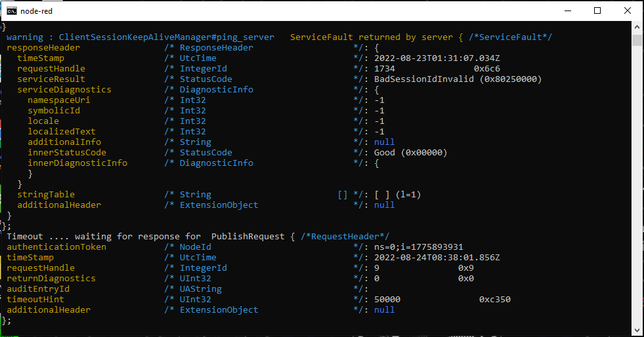Click the serviceDiagnostics field name
This screenshot has height=337, width=644.
click(64, 90)
